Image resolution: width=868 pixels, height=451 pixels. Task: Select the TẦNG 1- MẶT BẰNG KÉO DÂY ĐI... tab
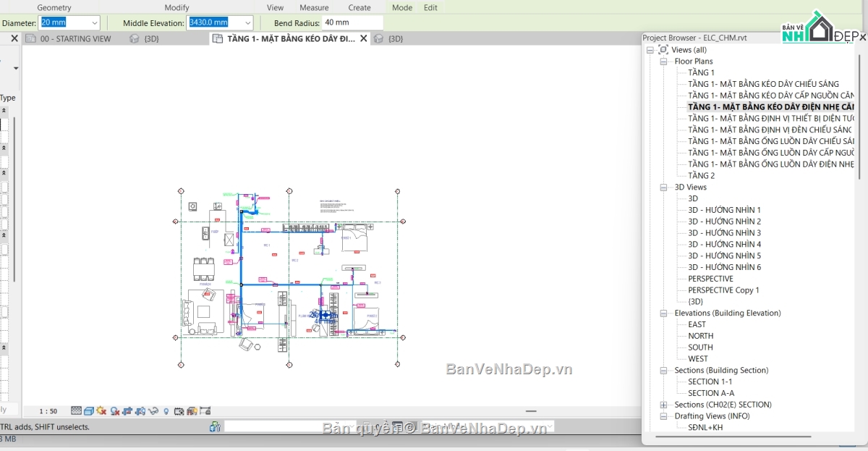click(x=291, y=38)
